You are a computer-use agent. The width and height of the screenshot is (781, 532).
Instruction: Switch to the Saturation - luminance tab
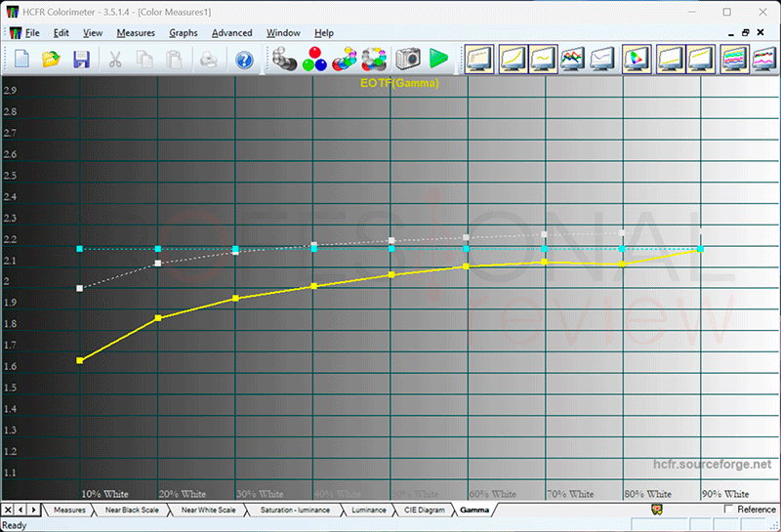(295, 511)
